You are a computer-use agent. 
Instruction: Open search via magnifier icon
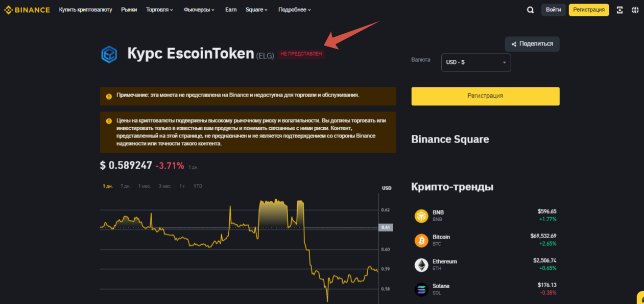pos(530,10)
